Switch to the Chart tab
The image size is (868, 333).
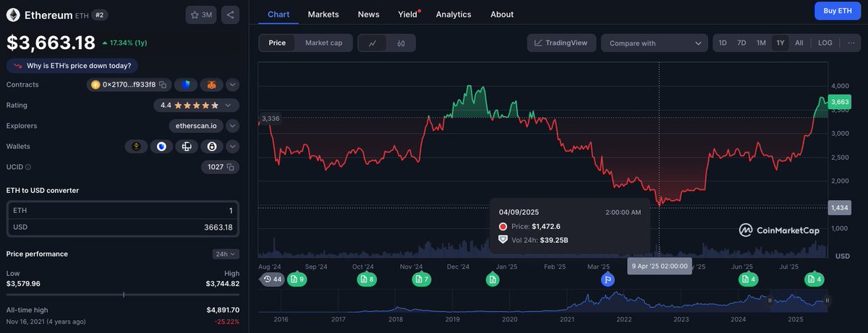click(278, 14)
